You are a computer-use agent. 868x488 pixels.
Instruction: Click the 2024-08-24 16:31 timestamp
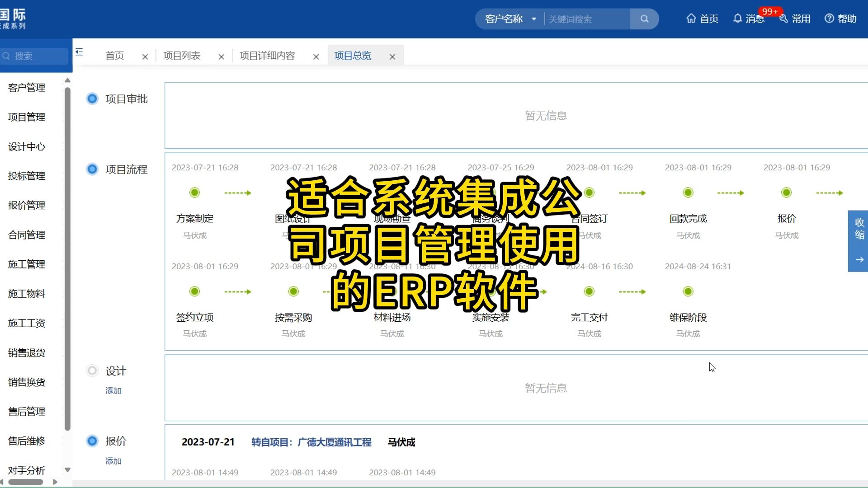click(698, 267)
